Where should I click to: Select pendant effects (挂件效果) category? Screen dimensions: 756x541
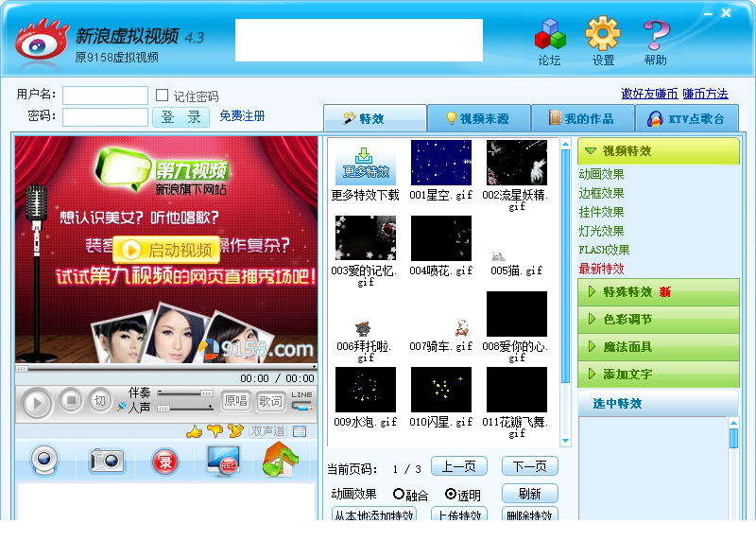click(x=601, y=212)
